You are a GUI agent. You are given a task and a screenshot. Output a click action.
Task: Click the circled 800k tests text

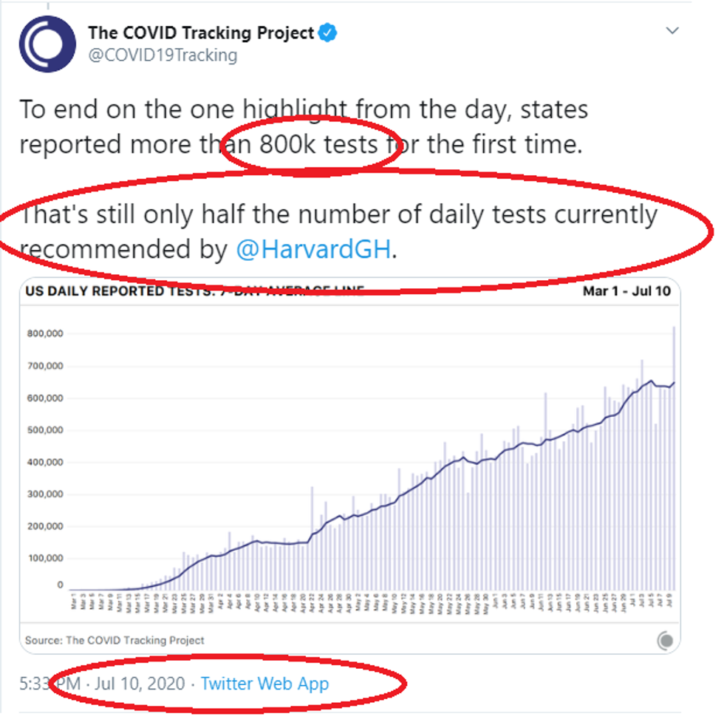(x=318, y=144)
